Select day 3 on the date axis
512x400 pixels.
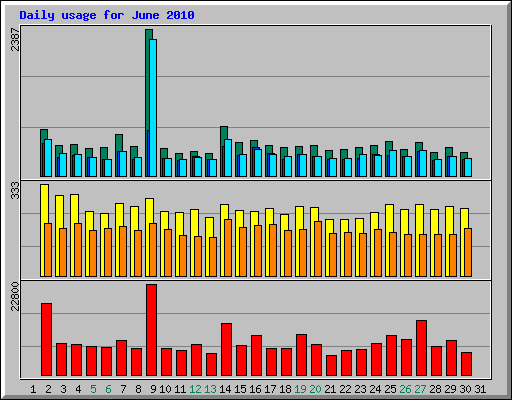pos(63,389)
